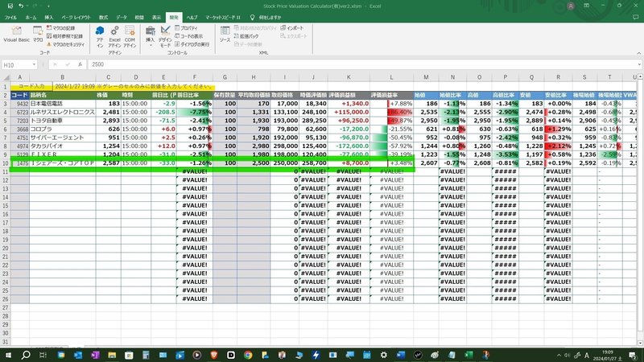
Task: Select column H header
Action: 254,77
